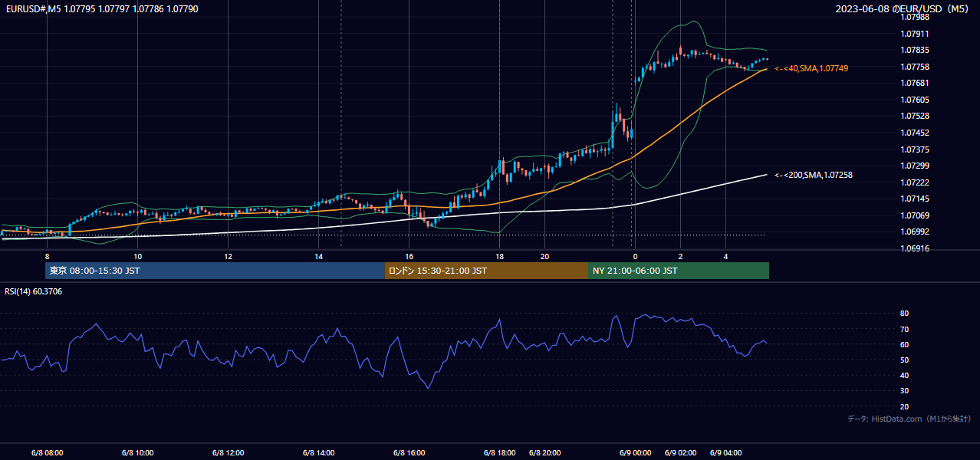Click the bottom date label 6/8 14:00
This screenshot has width=980, height=460.
[318, 453]
